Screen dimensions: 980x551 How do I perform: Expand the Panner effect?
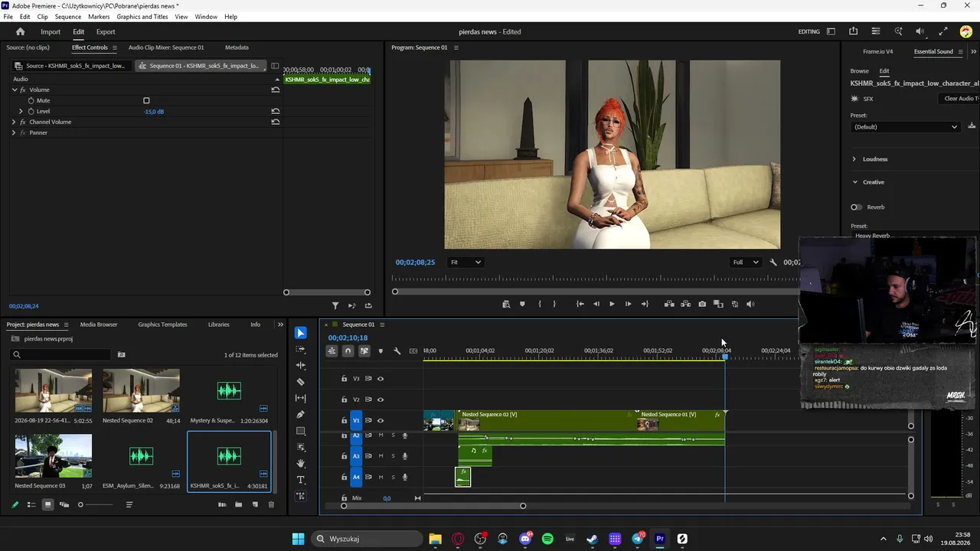[x=14, y=132]
